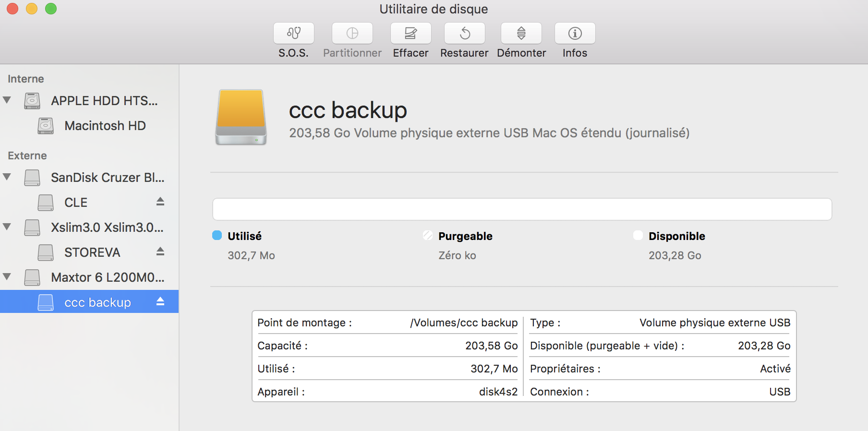Image resolution: width=868 pixels, height=431 pixels.
Task: Eject the ccc backup volume
Action: 160,301
